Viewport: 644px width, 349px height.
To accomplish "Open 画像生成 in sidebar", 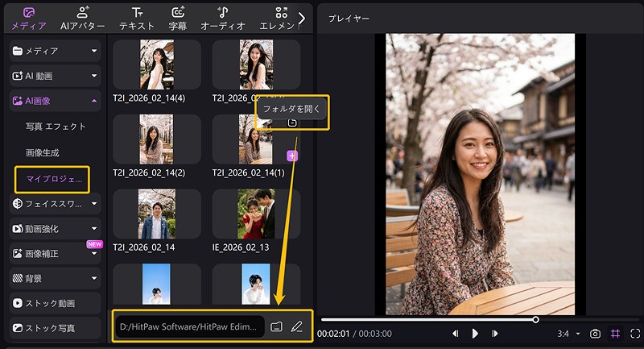I will pos(43,152).
